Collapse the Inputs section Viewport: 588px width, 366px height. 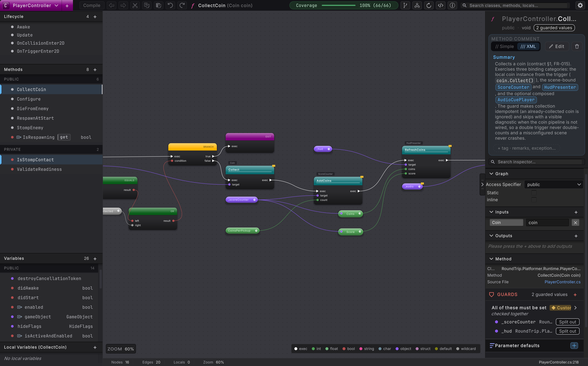pos(491,212)
